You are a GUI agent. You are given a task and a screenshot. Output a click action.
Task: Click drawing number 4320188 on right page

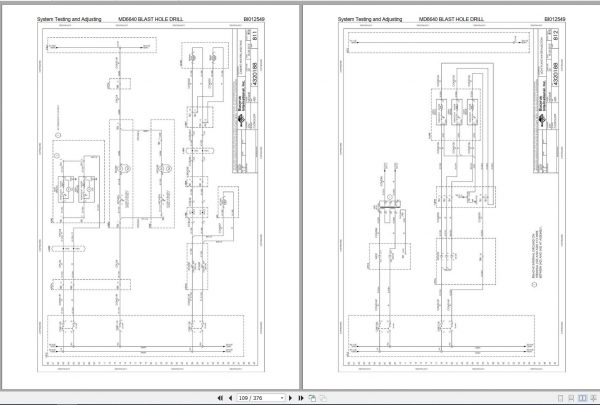[x=556, y=75]
